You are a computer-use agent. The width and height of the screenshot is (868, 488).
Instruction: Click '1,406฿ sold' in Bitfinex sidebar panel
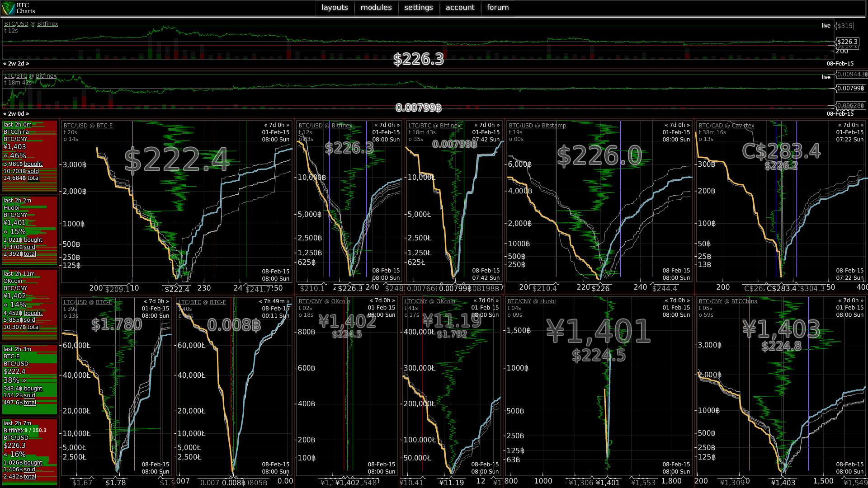[x=19, y=469]
